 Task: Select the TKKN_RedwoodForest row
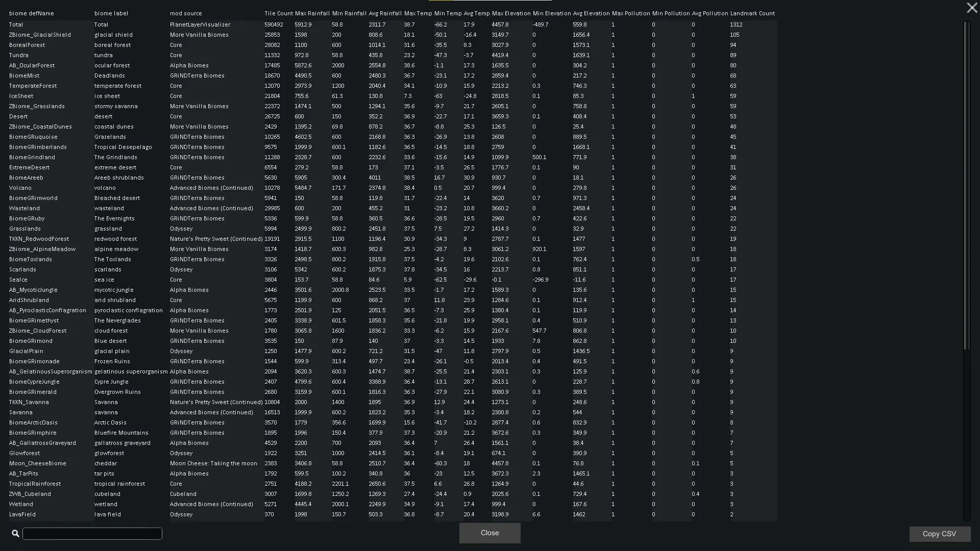pyautogui.click(x=39, y=239)
